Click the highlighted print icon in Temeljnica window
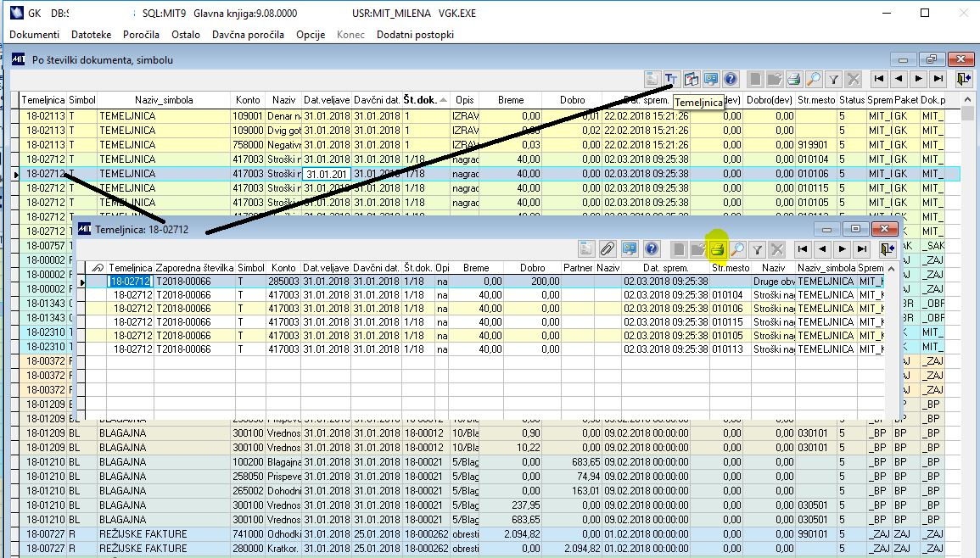Screen dimensions: 980x558 click(x=717, y=249)
